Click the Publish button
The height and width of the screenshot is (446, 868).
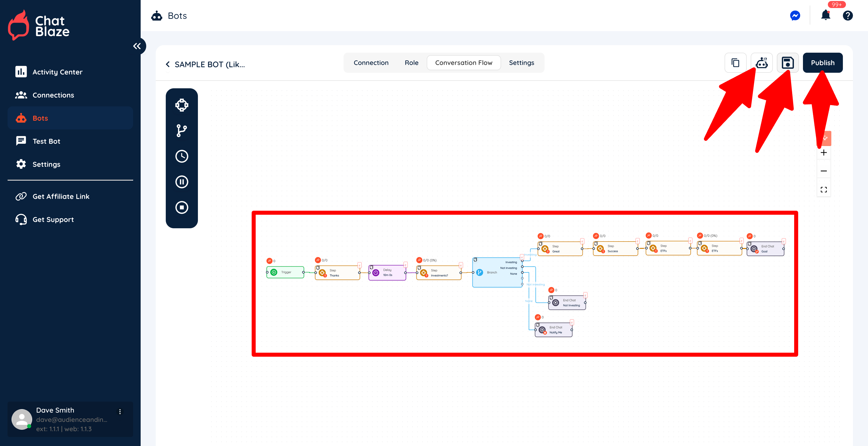tap(823, 63)
